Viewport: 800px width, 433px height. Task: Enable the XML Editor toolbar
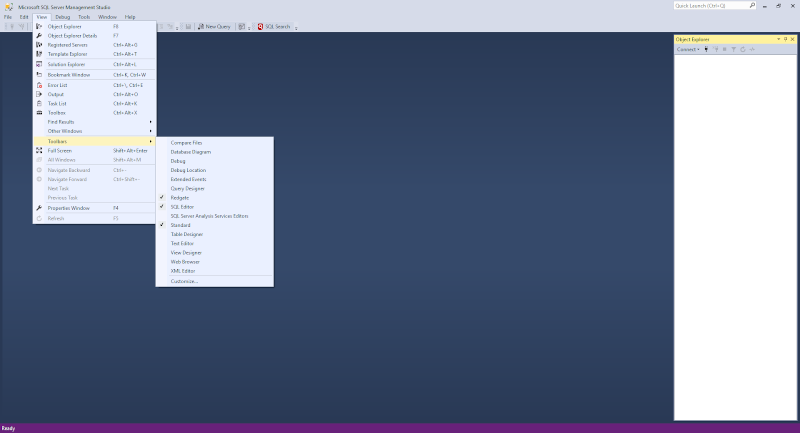click(215, 271)
